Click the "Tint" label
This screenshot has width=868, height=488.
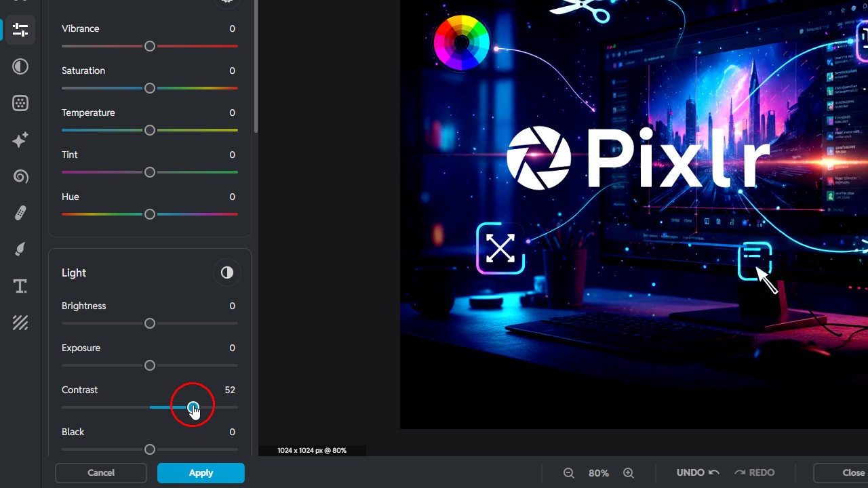click(x=70, y=155)
